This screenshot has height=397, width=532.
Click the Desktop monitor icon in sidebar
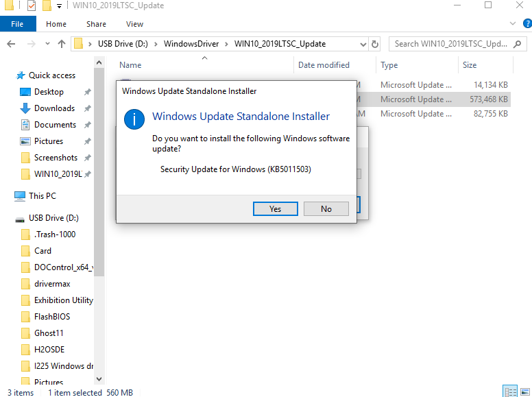(25, 92)
